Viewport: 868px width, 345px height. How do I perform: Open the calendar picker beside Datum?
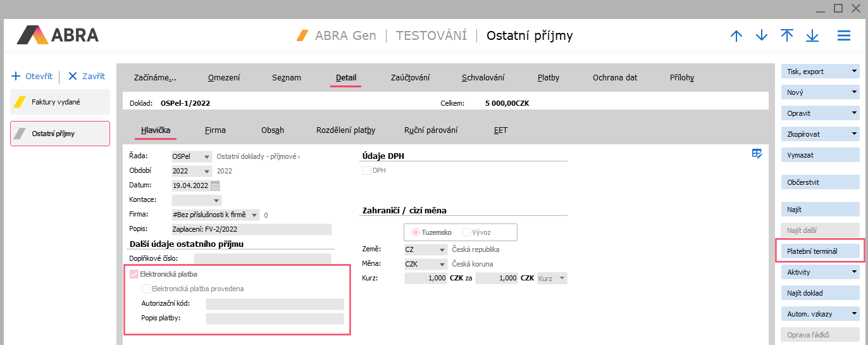pyautogui.click(x=215, y=185)
